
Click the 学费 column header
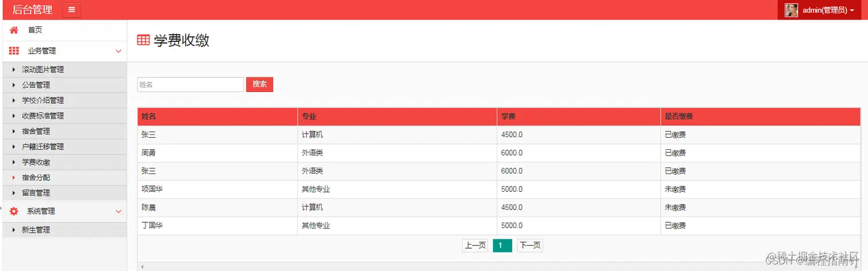(579, 117)
